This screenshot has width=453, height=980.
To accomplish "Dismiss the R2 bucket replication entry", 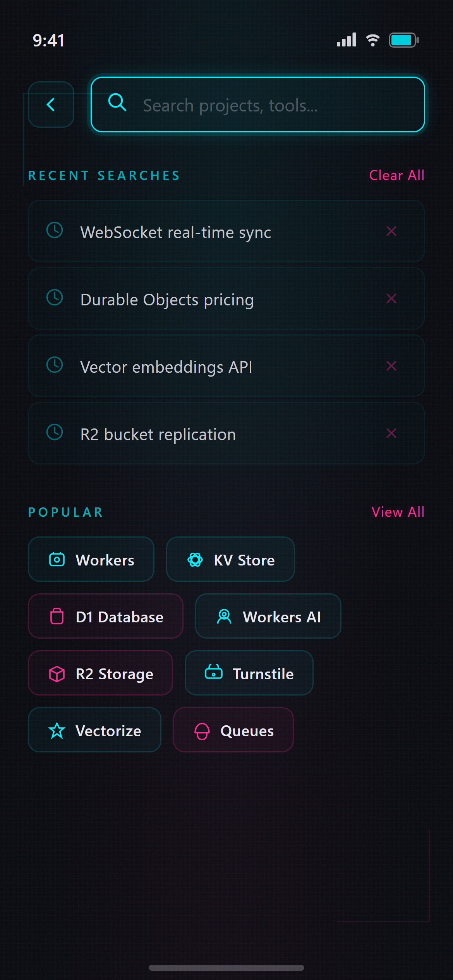I will [391, 433].
